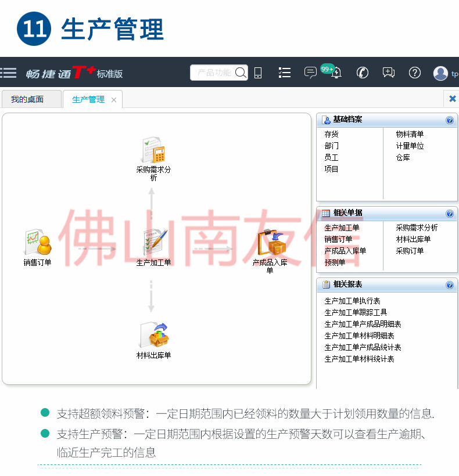Click the 相关单据 panel header icon
This screenshot has width=459, height=476.
(x=326, y=213)
